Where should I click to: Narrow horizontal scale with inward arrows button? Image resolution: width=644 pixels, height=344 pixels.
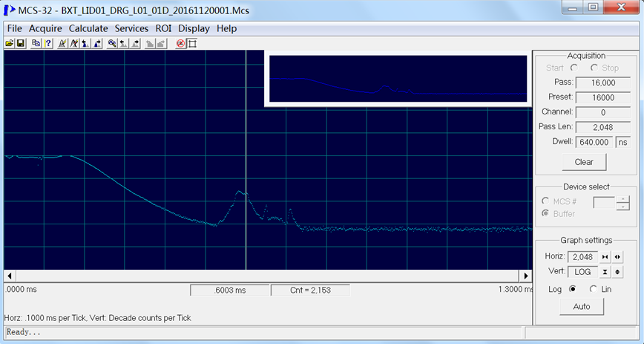tap(605, 257)
